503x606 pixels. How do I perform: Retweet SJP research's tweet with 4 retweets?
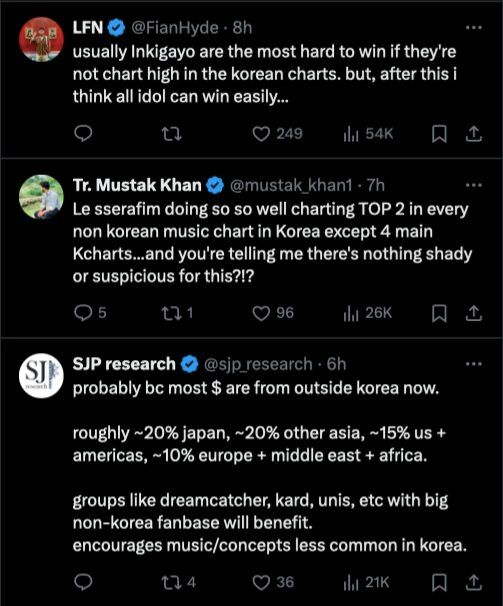[x=178, y=582]
